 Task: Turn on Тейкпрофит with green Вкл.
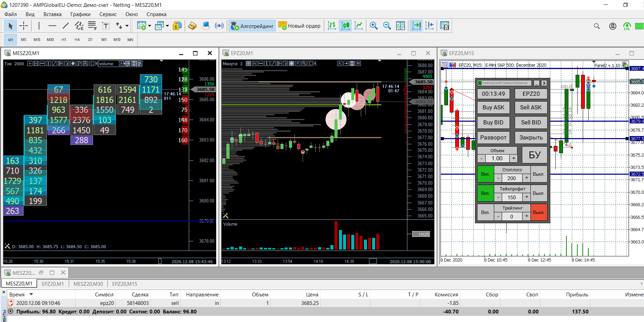[x=485, y=193]
